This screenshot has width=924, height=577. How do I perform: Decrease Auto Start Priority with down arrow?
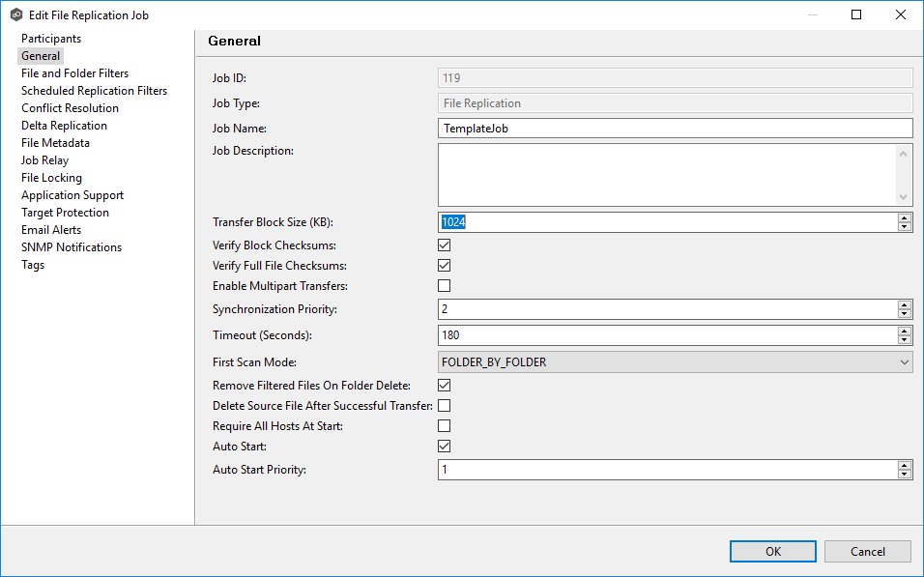905,475
